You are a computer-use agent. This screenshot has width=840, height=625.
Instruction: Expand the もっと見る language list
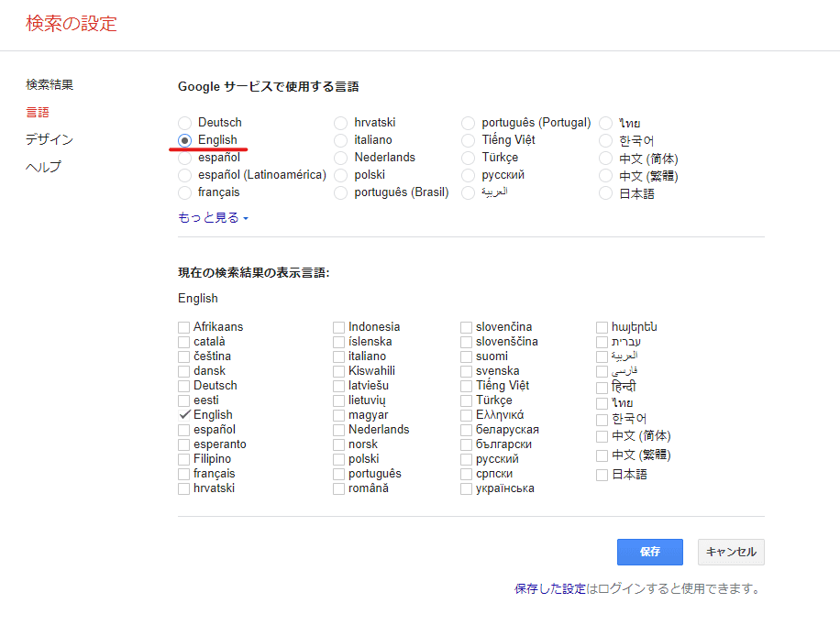click(213, 218)
